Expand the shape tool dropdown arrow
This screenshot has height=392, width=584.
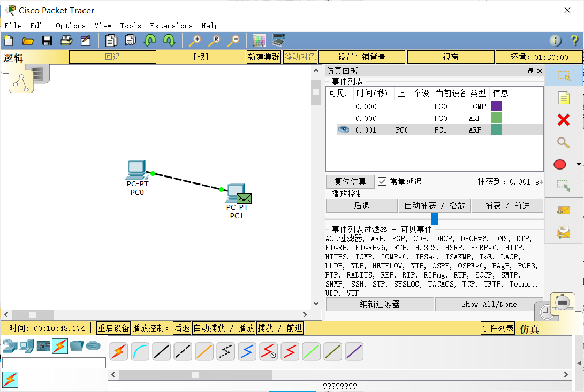(x=579, y=164)
